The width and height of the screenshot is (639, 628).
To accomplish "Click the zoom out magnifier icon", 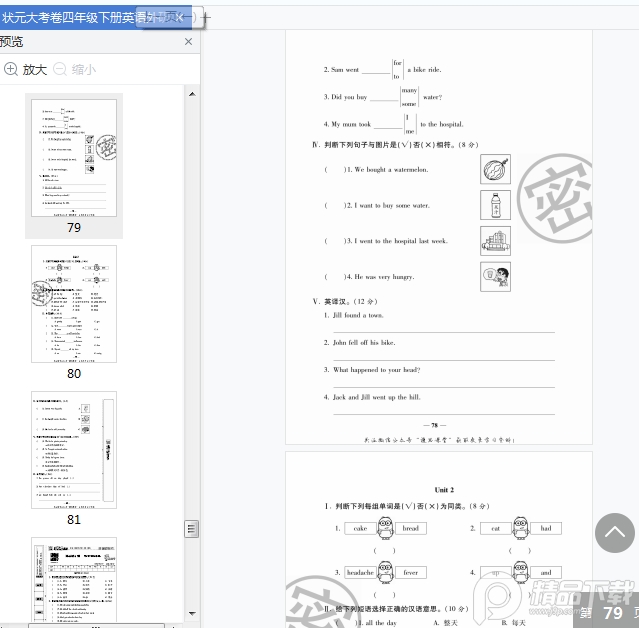I will click(x=60, y=69).
